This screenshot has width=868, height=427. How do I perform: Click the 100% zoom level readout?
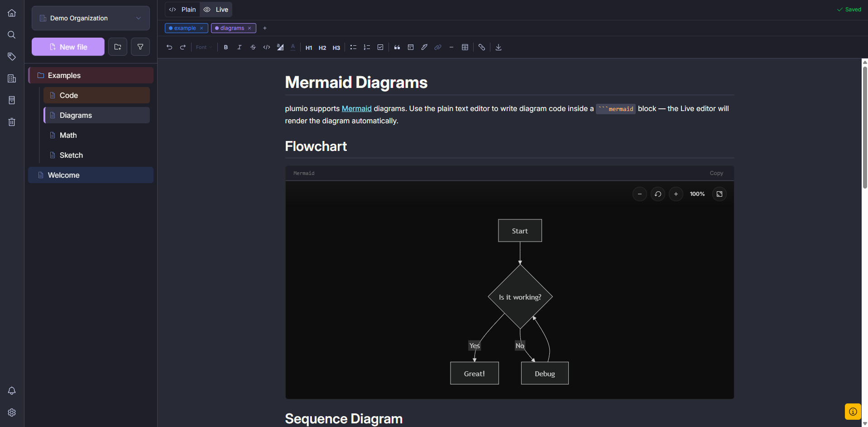(x=697, y=194)
